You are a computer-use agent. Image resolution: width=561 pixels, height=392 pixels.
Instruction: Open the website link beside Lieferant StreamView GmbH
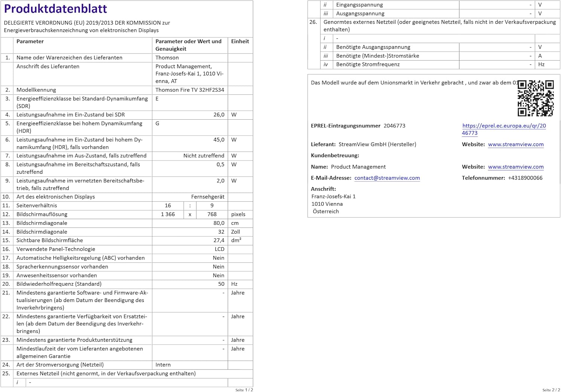point(515,144)
